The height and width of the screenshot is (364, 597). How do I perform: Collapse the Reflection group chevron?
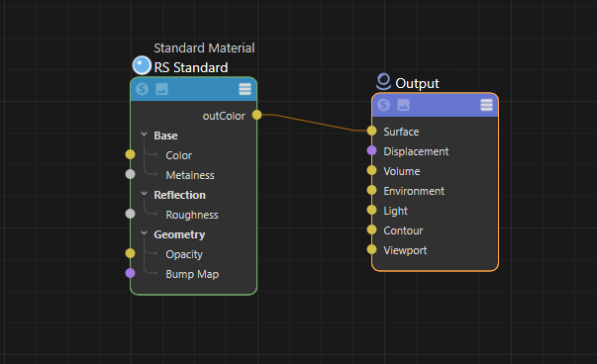[x=144, y=194]
